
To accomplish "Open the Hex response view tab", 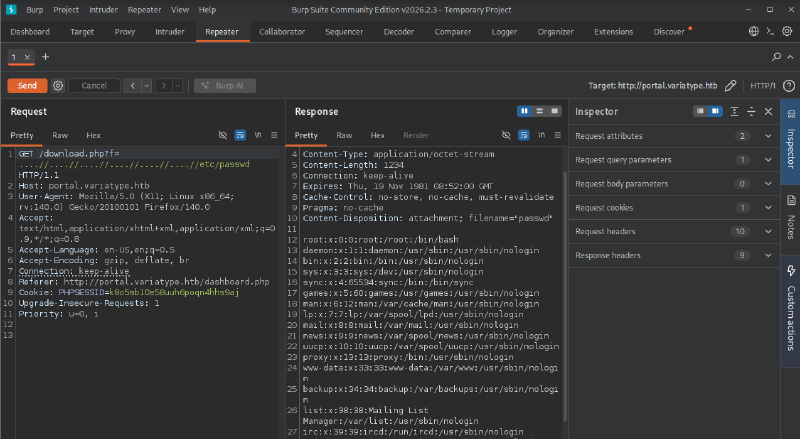I will (x=378, y=135).
